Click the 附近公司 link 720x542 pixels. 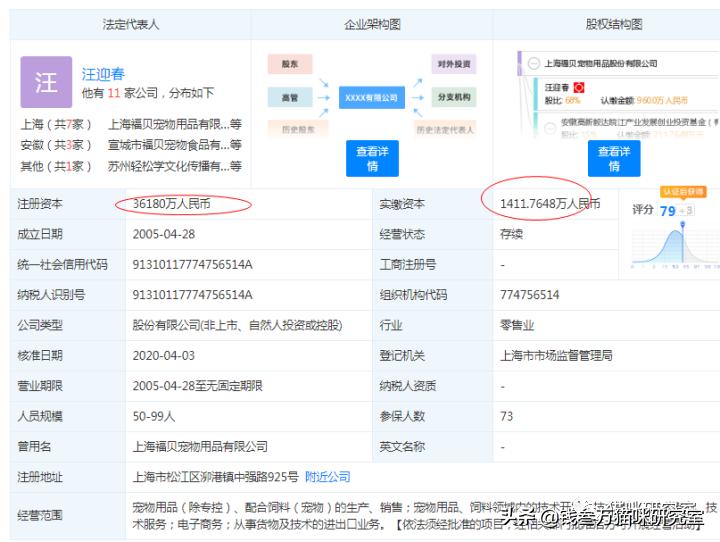pyautogui.click(x=327, y=477)
